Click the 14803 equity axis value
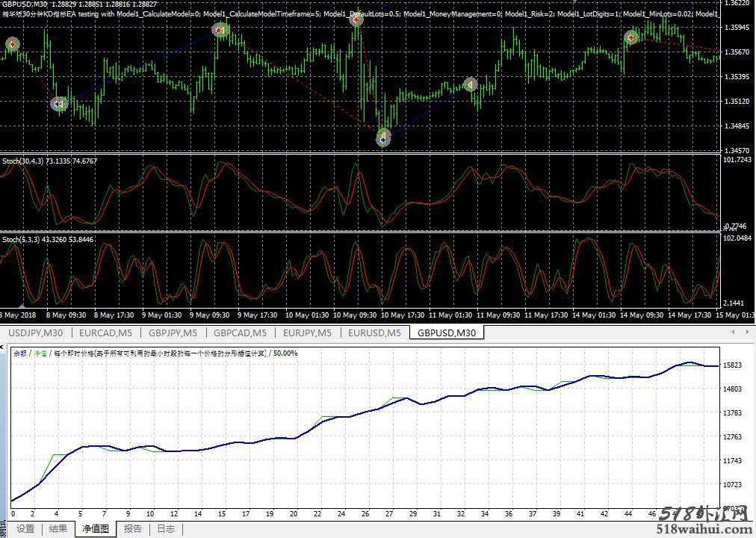756x538 pixels. [x=732, y=389]
